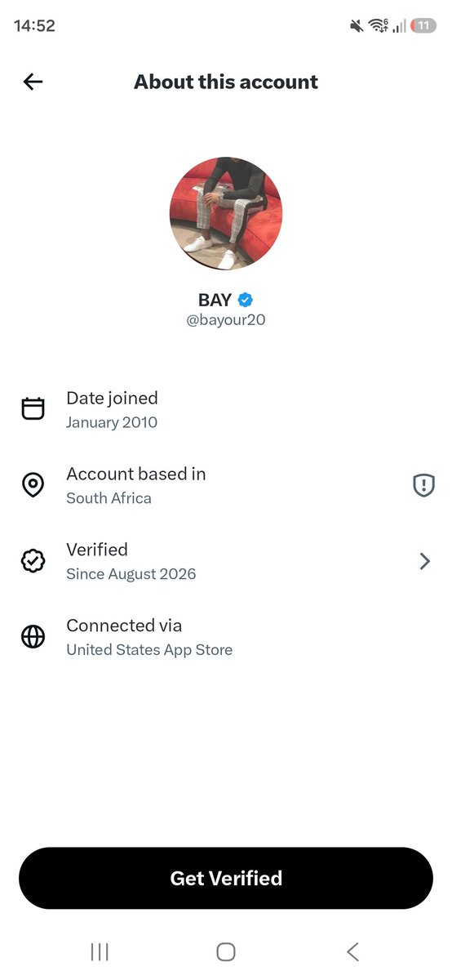Image resolution: width=452 pixels, height=980 pixels.
Task: Tap the location pin icon
Action: [33, 485]
